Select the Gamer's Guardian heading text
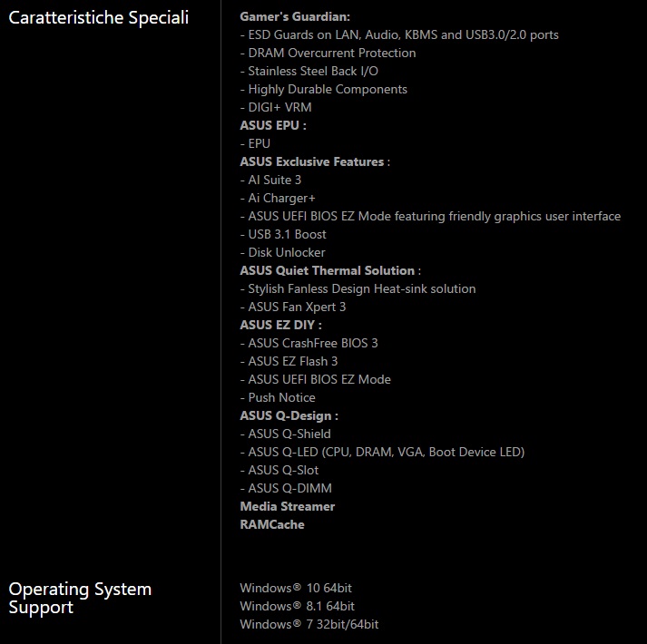647x644 pixels. pos(295,16)
